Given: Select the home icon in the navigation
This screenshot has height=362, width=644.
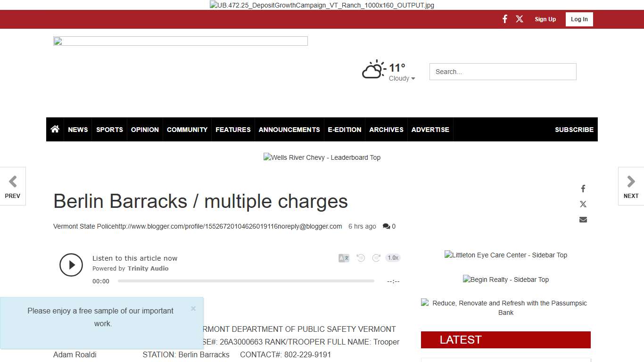Looking at the screenshot, I should pos(55,129).
